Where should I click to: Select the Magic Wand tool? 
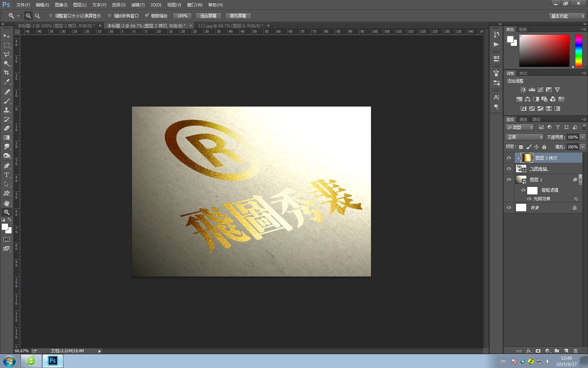(x=7, y=63)
